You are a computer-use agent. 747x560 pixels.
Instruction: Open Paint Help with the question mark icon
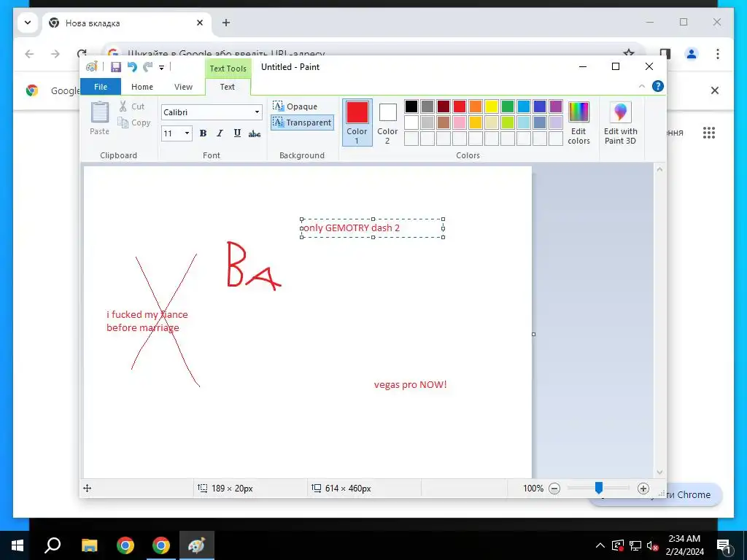(658, 86)
